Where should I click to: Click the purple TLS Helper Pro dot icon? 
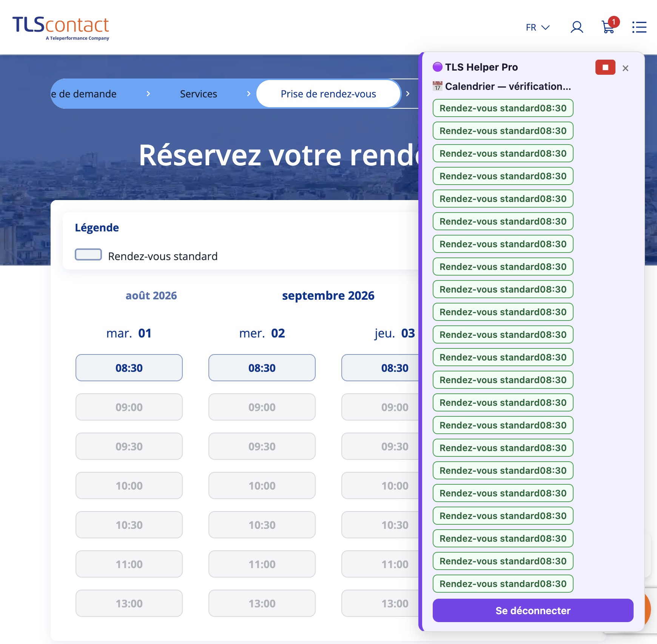438,67
